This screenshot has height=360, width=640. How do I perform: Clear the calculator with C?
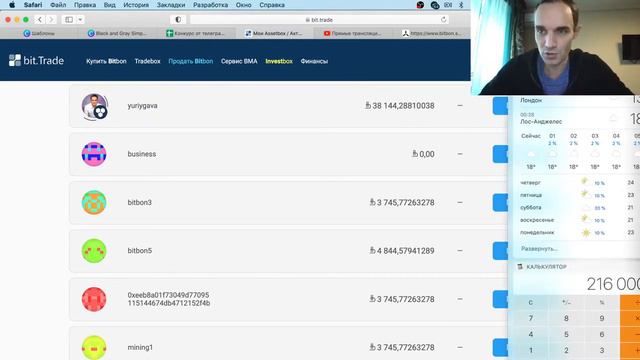click(531, 302)
